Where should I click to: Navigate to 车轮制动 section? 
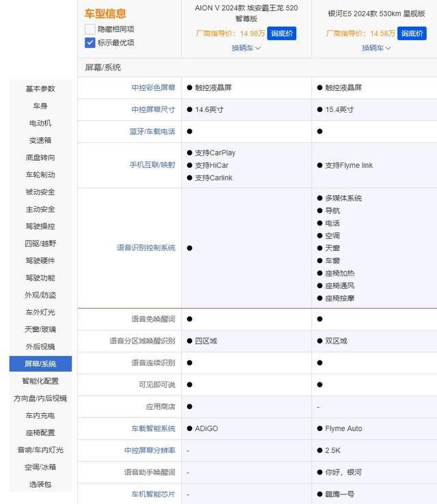[40, 175]
